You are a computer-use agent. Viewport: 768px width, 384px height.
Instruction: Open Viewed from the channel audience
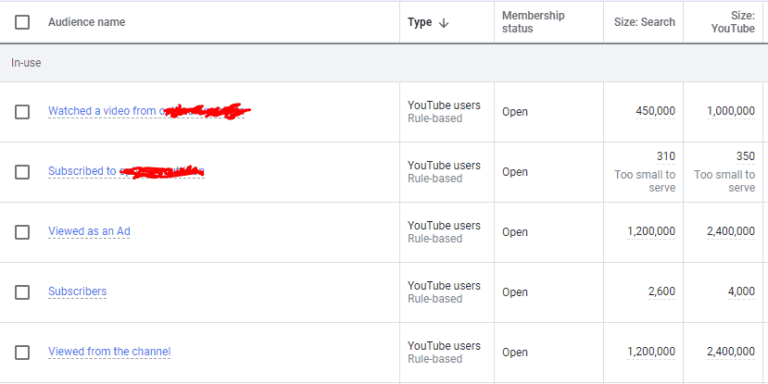109,352
